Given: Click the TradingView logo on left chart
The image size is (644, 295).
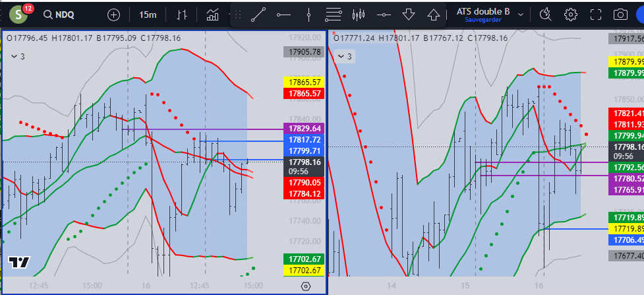Looking at the screenshot, I should 19,262.
